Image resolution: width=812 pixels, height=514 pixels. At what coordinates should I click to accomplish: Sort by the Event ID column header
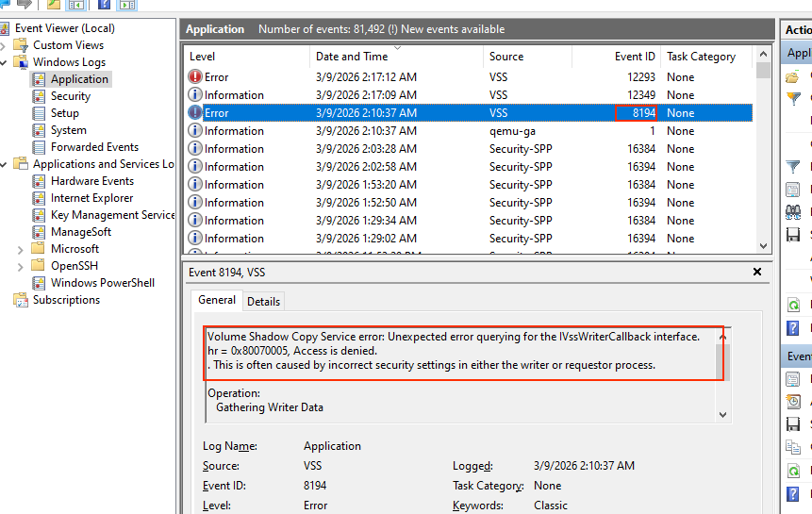point(616,57)
